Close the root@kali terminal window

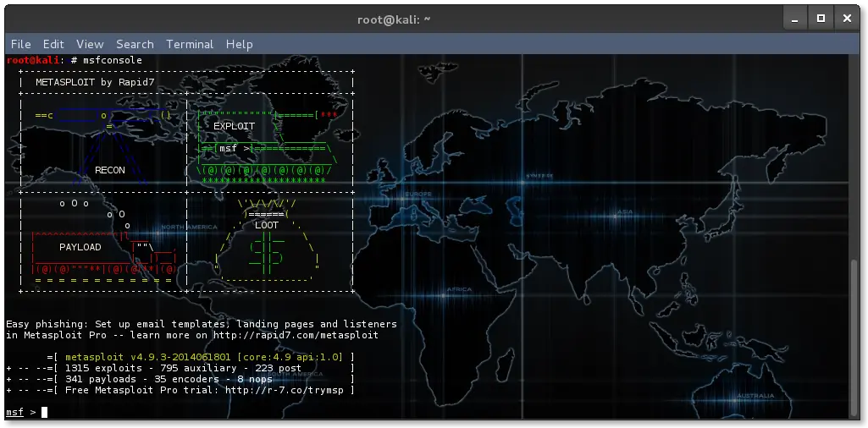coord(847,19)
